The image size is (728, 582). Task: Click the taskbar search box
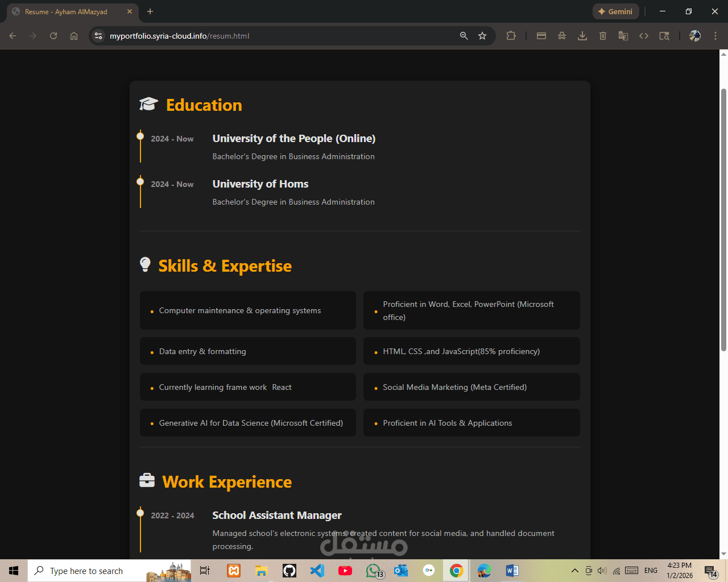(109, 571)
